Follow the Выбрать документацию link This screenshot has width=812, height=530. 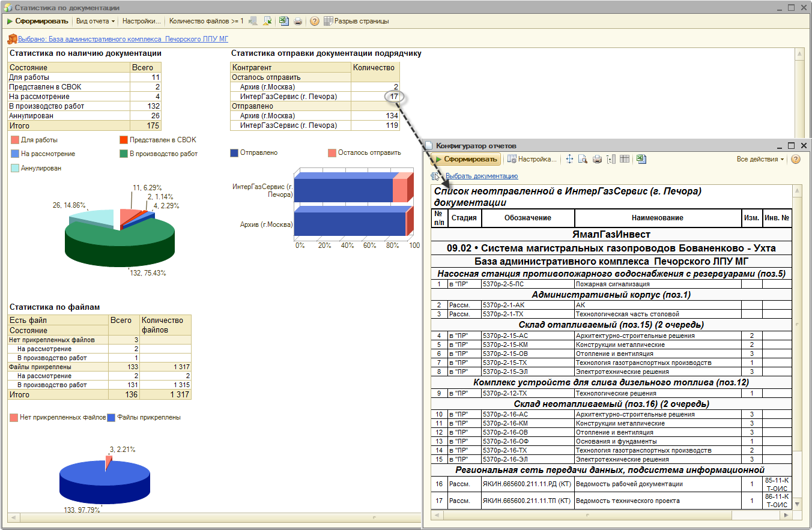[x=481, y=176]
